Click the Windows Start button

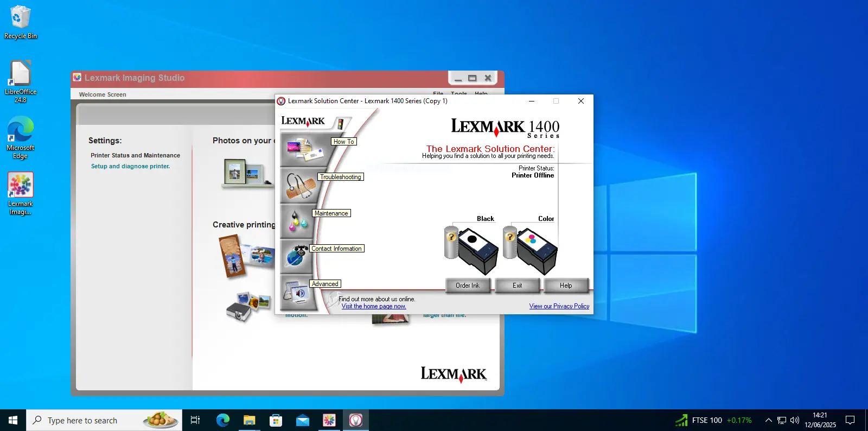coord(13,420)
